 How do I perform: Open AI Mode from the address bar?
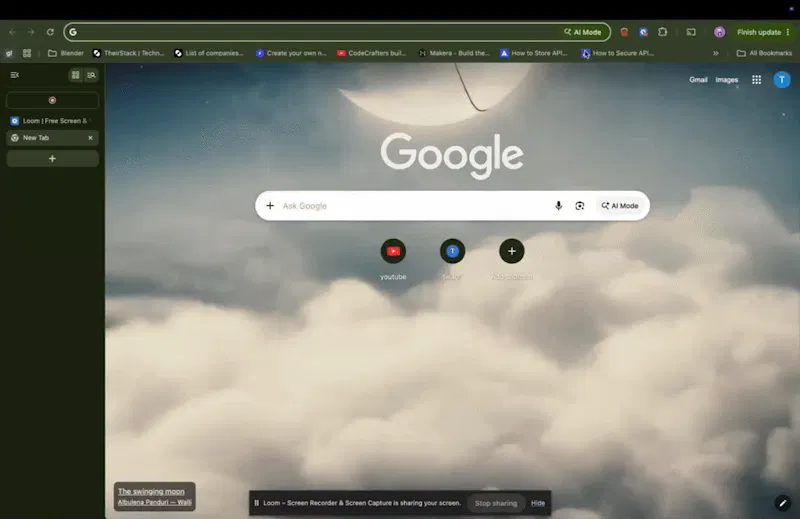click(583, 32)
